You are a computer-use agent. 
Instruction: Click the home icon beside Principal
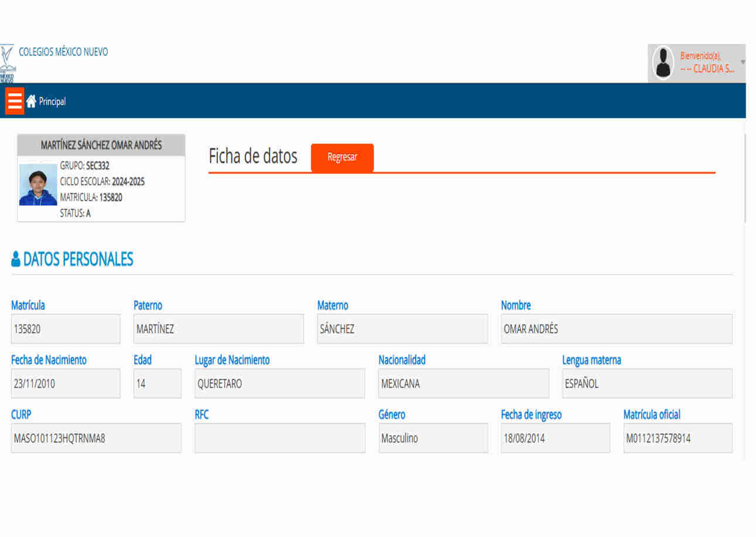pyautogui.click(x=31, y=101)
